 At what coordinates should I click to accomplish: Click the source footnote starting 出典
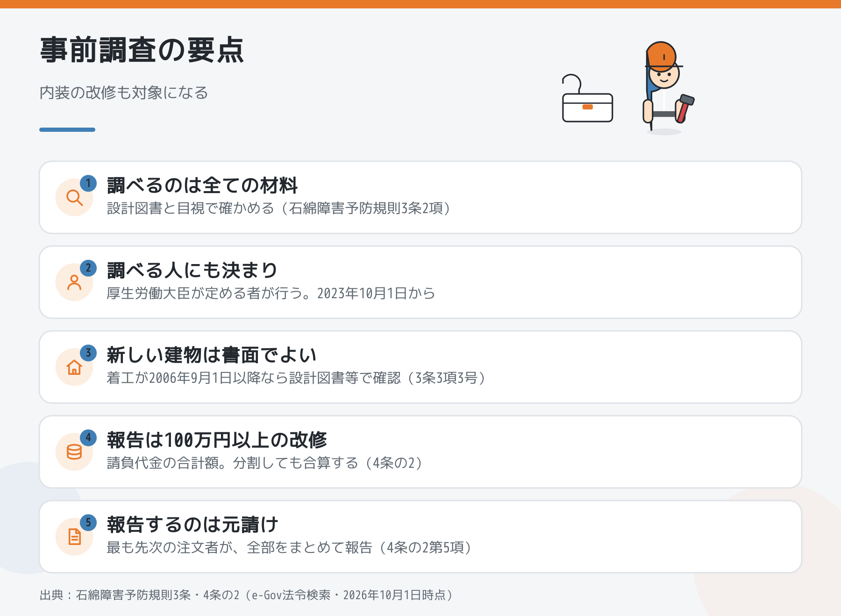point(246,595)
